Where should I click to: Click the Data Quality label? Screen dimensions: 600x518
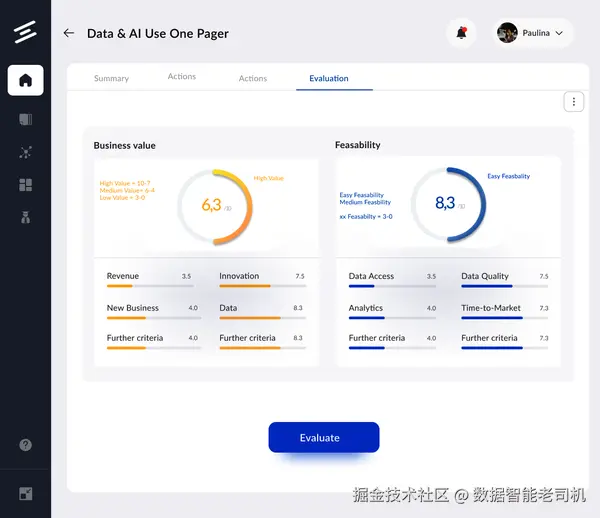click(x=485, y=276)
